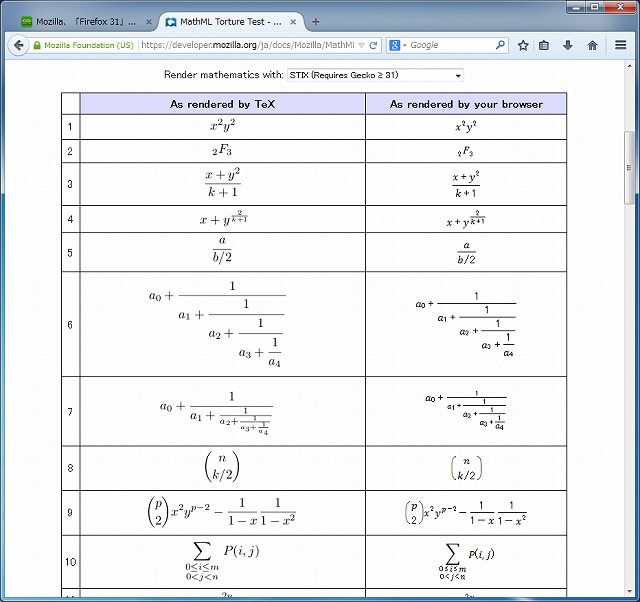Close the Mozilla Firefox 31 tab
Image resolution: width=640 pixels, height=602 pixels.
[x=149, y=22]
